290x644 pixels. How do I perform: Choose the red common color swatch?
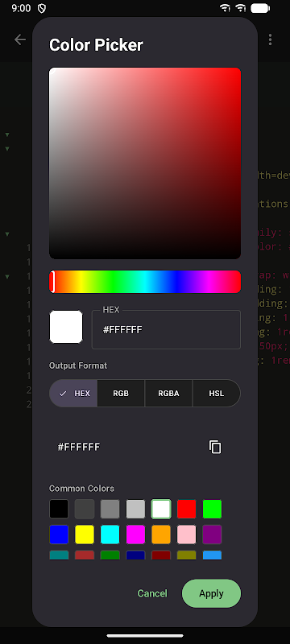click(187, 509)
